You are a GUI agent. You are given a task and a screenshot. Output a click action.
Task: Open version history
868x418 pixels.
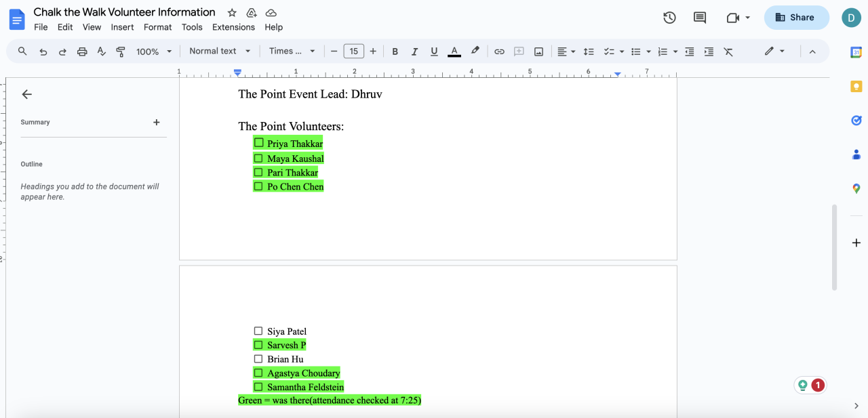[669, 18]
